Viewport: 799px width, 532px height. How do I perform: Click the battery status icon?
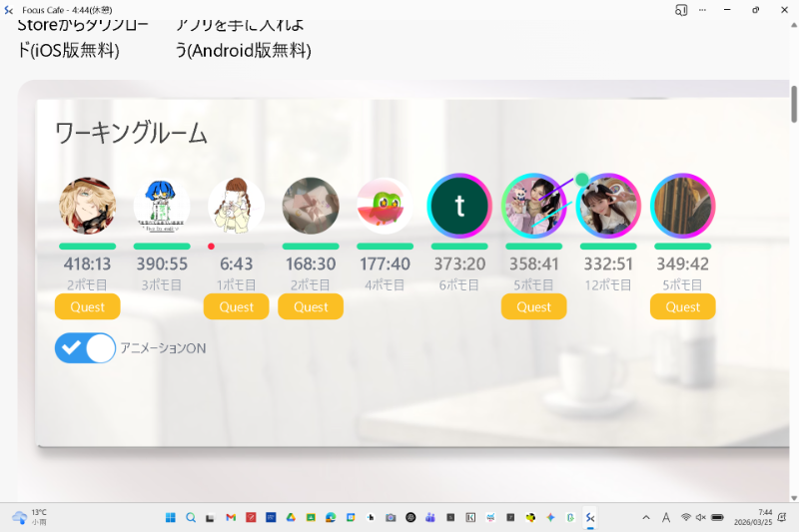point(717,518)
